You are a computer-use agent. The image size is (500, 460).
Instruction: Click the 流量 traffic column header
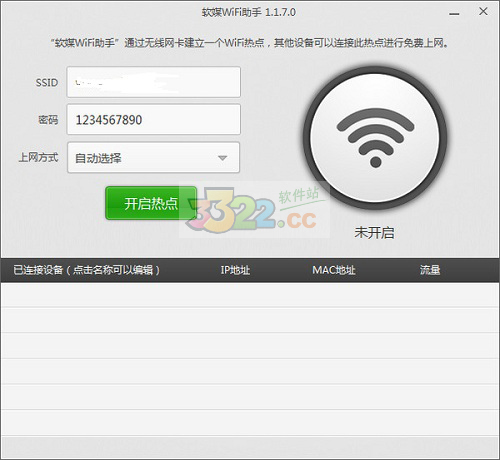[x=430, y=270]
